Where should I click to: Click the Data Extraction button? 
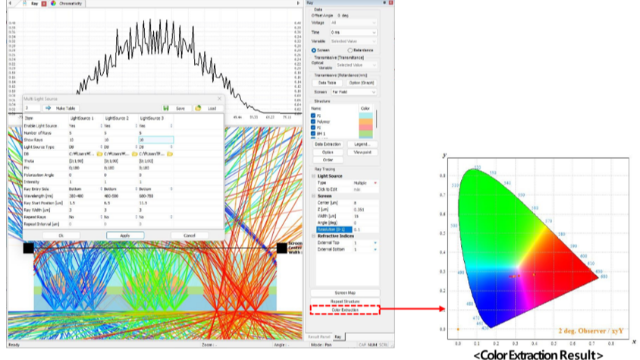(327, 144)
